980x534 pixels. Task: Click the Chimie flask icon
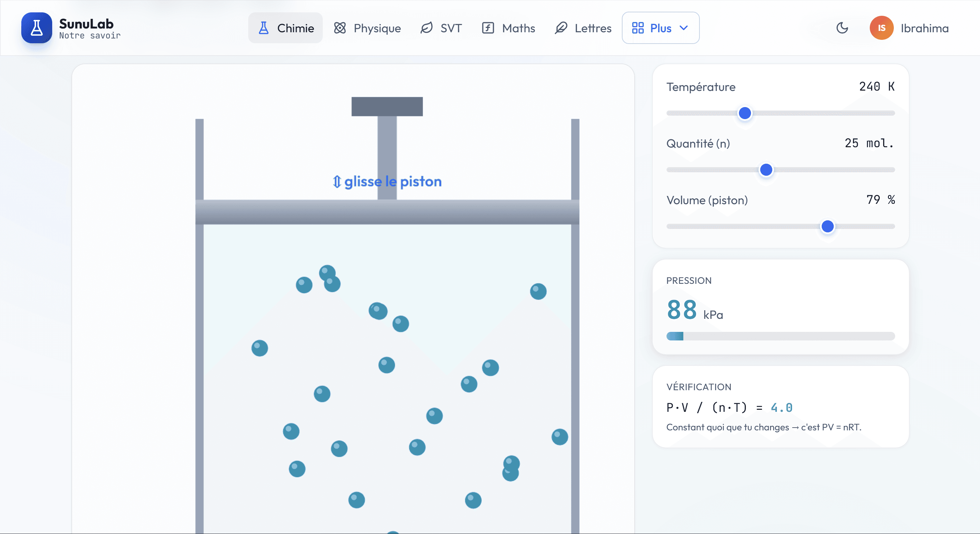[x=264, y=28]
